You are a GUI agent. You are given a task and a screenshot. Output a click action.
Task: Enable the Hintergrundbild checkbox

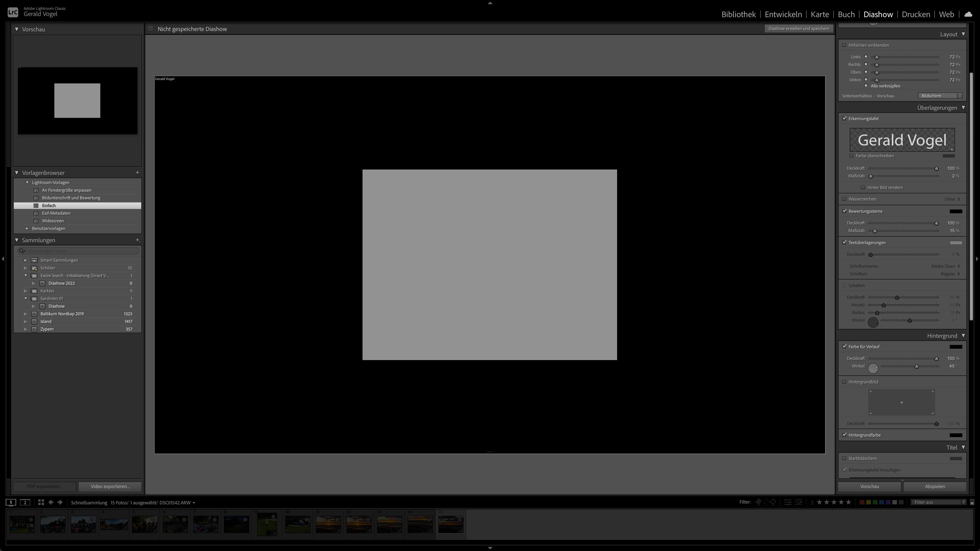click(844, 382)
